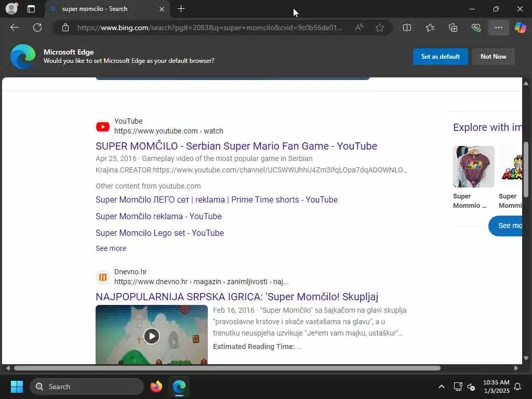Open the clock showing 10:35 AM
Screen dimensions: 532x399
click(496, 387)
